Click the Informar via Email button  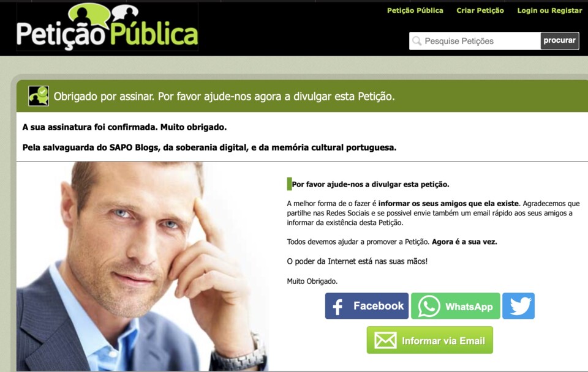pos(430,340)
